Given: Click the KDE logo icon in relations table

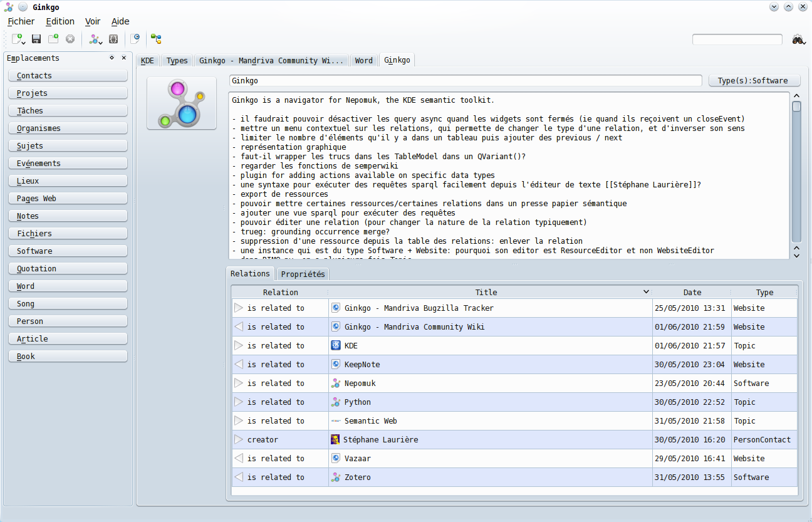Looking at the screenshot, I should pos(336,345).
